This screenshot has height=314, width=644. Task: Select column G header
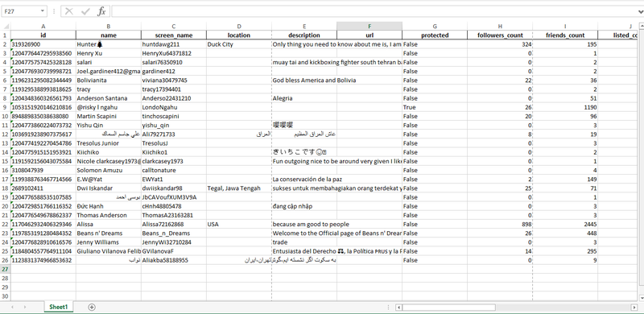[x=435, y=27]
